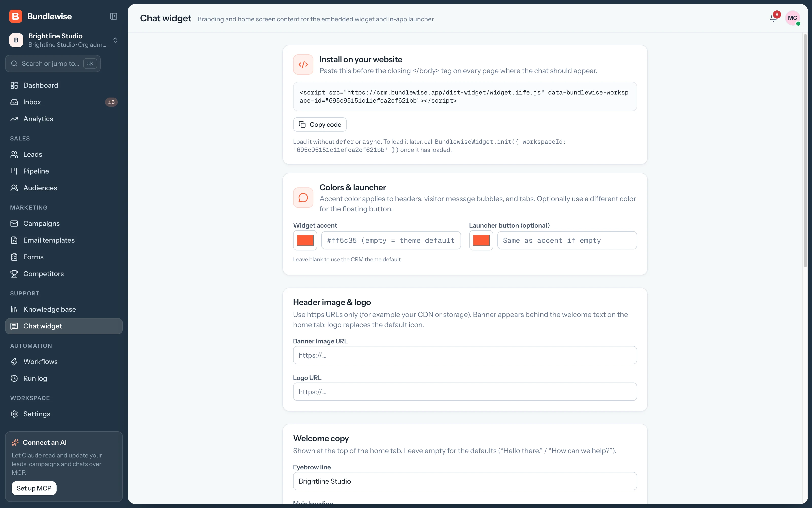This screenshot has width=812, height=508.
Task: Click the Run log history icon
Action: click(14, 379)
